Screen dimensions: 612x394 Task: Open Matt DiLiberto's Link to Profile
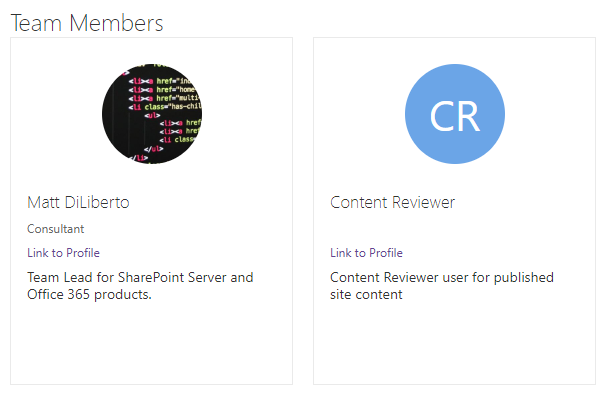63,253
